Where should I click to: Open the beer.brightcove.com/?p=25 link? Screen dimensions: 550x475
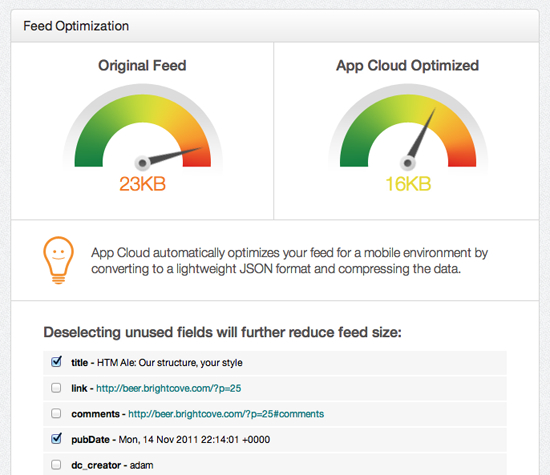pos(169,388)
